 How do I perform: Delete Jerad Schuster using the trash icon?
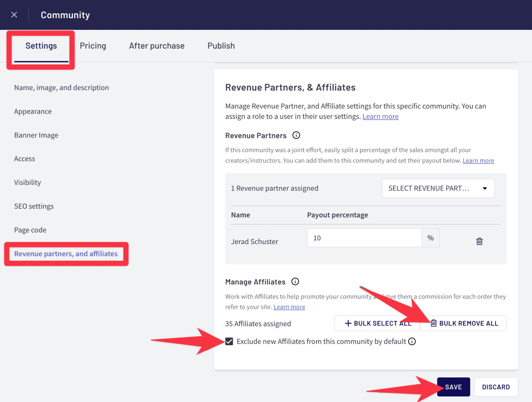click(x=479, y=241)
